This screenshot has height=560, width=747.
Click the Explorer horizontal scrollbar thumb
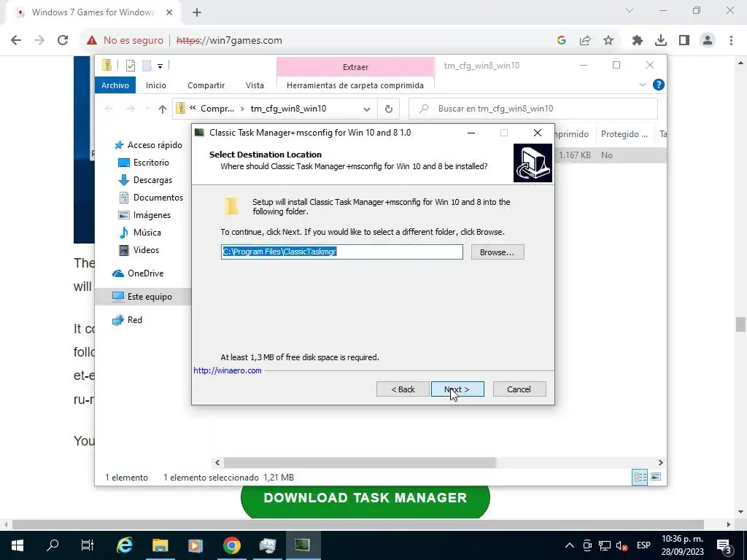[360, 462]
